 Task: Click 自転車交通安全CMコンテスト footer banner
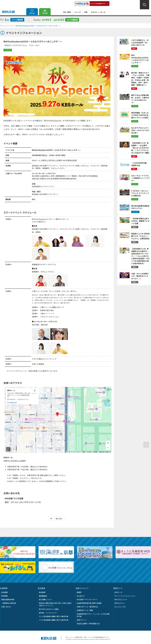[x=95, y=552]
